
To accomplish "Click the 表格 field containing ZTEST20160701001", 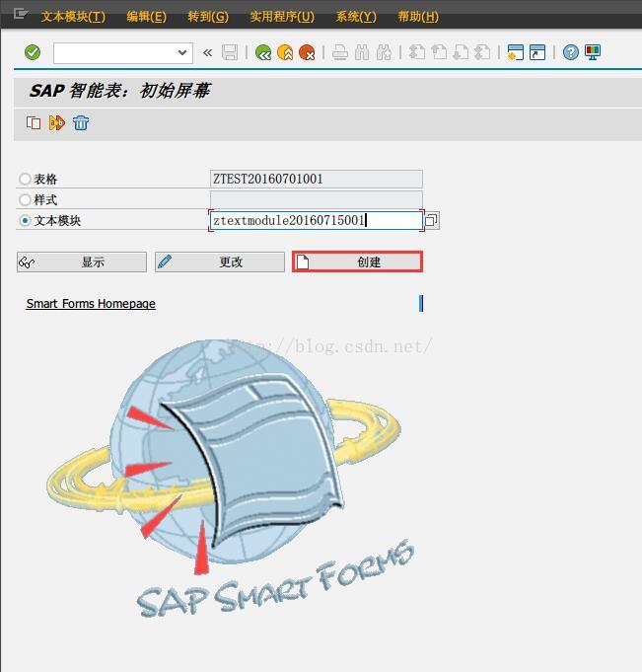I will pos(317,179).
